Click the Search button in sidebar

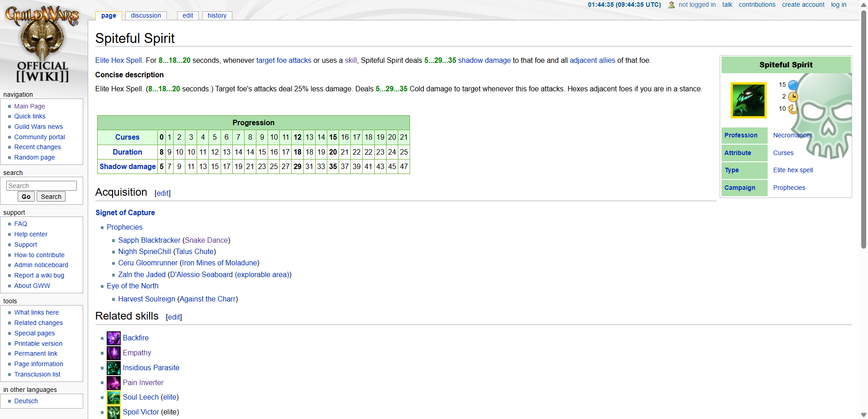pyautogui.click(x=51, y=197)
